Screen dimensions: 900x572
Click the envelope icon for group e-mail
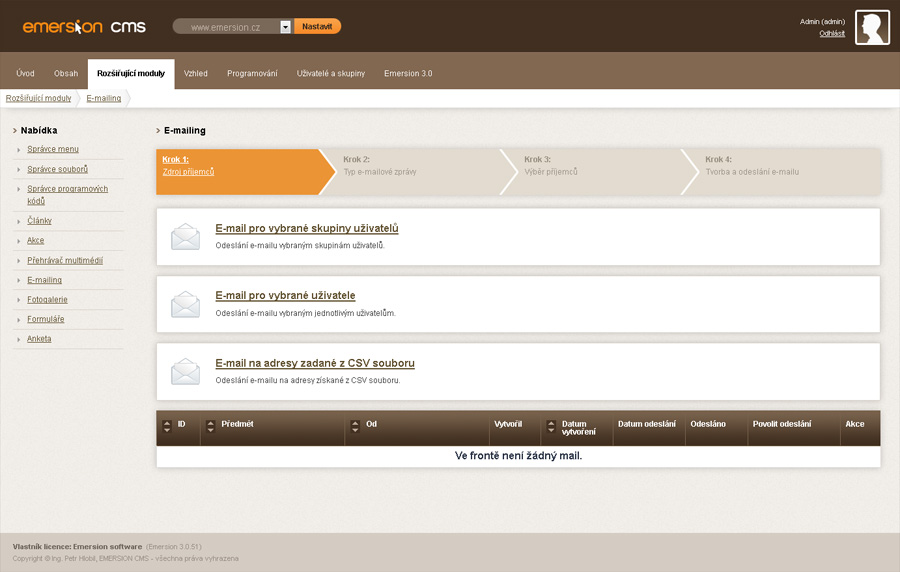[x=185, y=237]
